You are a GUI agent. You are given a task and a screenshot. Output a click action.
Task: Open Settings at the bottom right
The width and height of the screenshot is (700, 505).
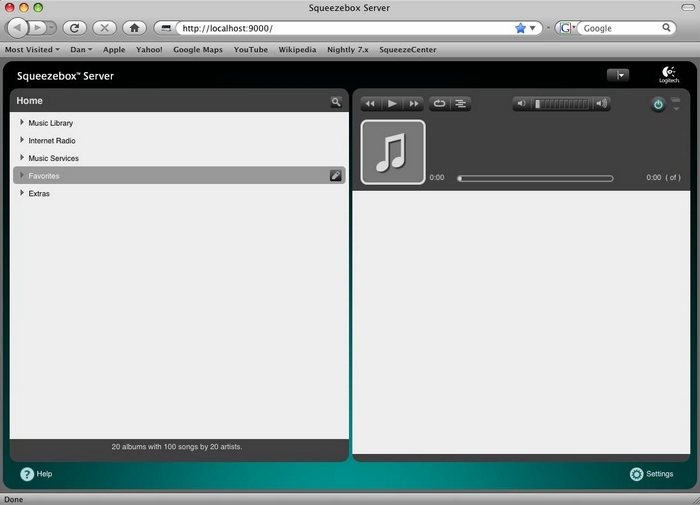pyautogui.click(x=651, y=474)
